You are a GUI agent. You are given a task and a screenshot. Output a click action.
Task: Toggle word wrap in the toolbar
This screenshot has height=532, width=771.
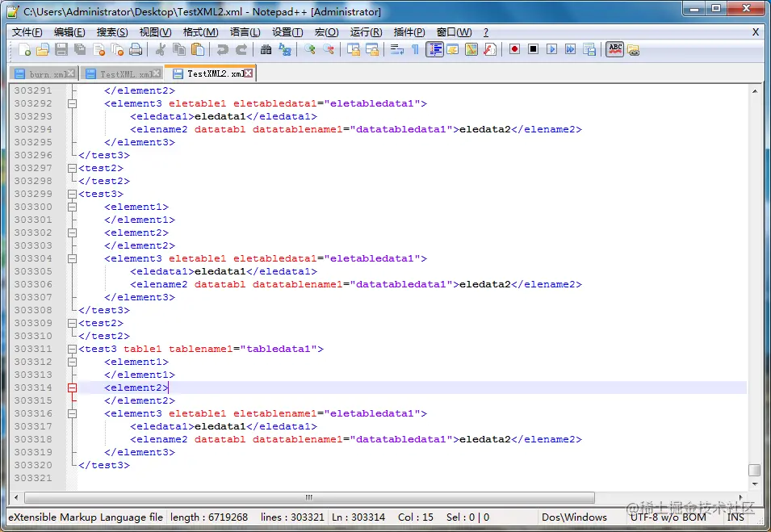[x=397, y=50]
